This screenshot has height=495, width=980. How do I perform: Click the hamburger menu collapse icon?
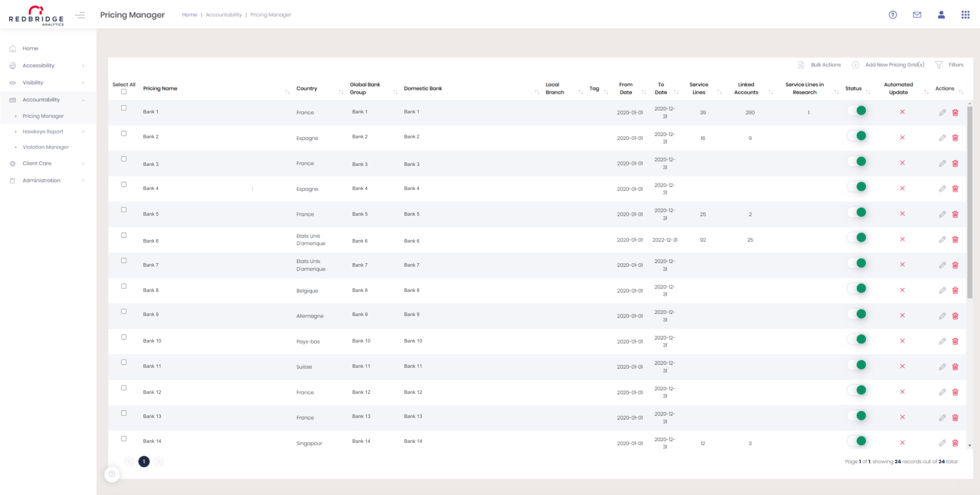tap(80, 15)
